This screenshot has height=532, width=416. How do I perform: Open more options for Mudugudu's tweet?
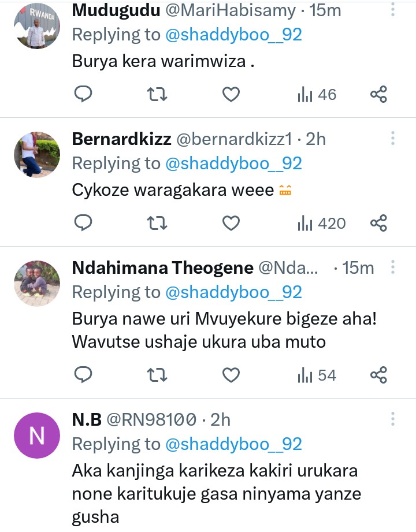pos(393,10)
